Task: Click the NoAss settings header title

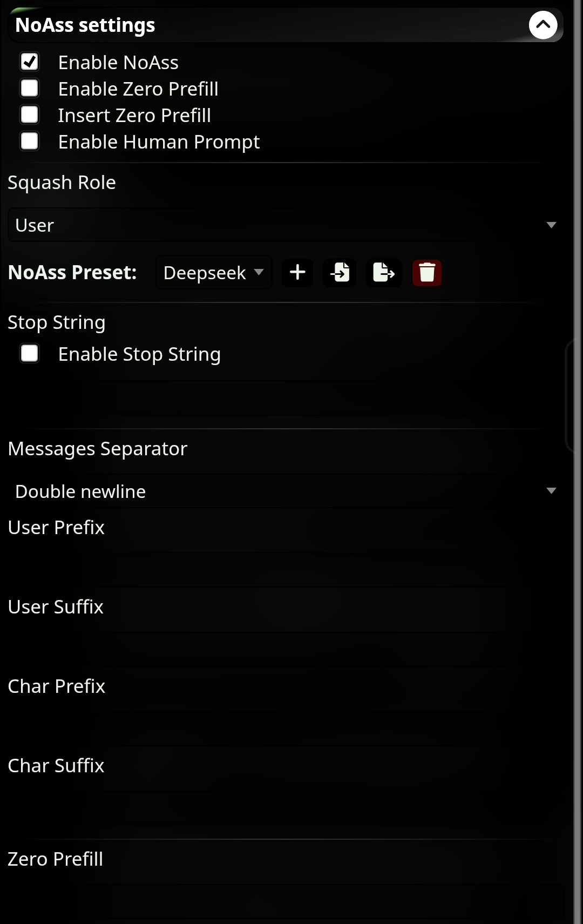Action: pos(85,25)
